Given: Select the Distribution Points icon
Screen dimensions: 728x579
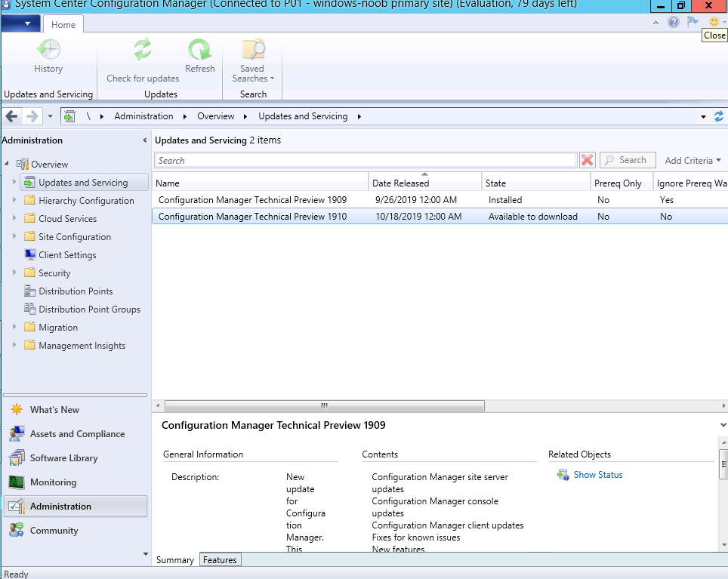Looking at the screenshot, I should pyautogui.click(x=30, y=291).
